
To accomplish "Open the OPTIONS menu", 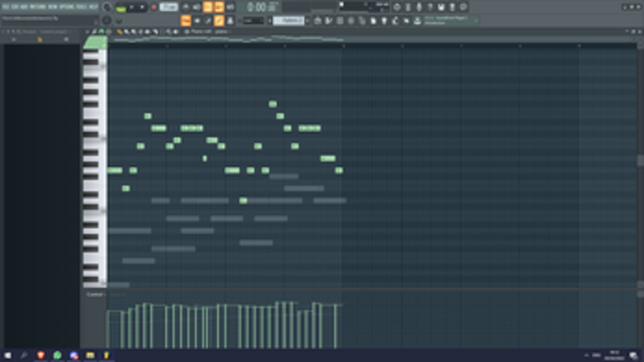I will (x=67, y=7).
